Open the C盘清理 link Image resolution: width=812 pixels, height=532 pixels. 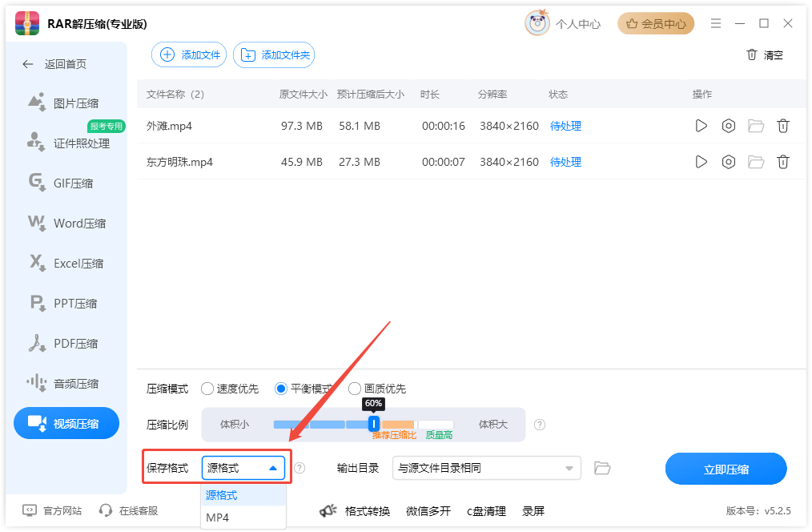click(486, 511)
